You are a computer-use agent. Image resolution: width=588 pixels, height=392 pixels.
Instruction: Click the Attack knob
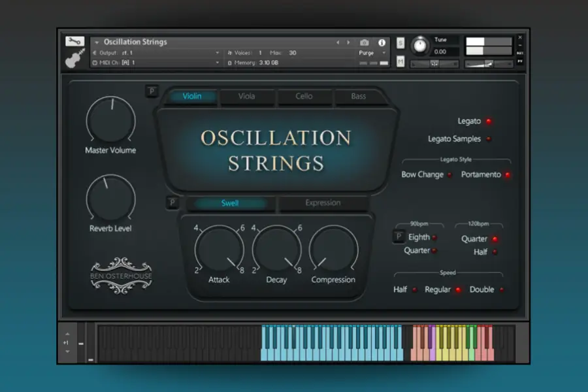tap(220, 249)
